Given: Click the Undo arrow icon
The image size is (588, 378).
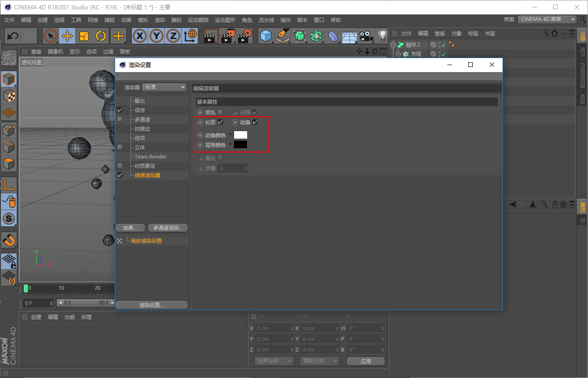Looking at the screenshot, I should coord(13,36).
